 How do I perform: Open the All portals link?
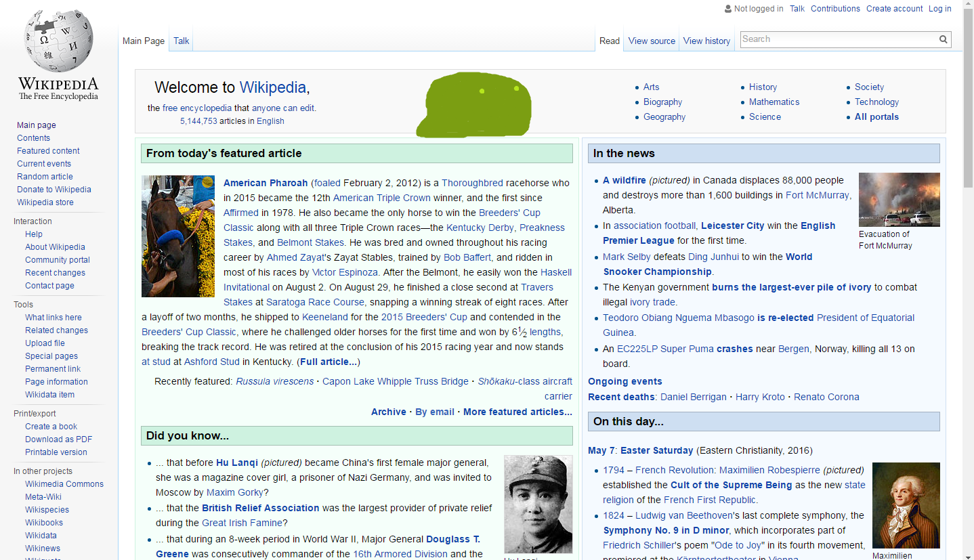click(x=876, y=117)
